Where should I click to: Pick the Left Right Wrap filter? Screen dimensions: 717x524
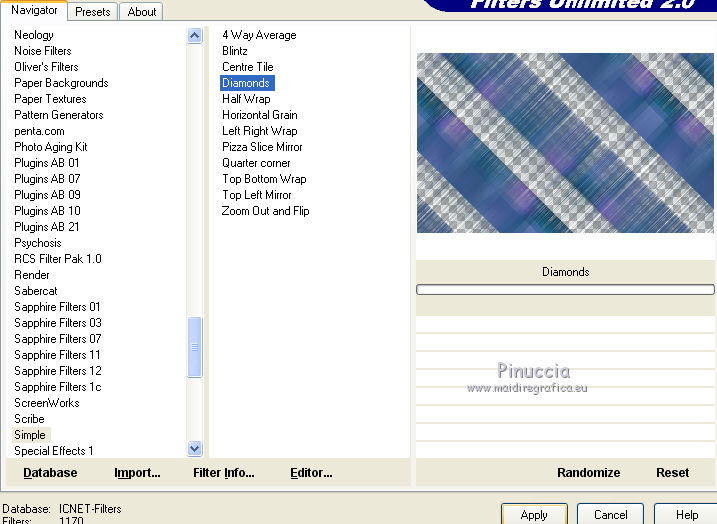pyautogui.click(x=260, y=131)
